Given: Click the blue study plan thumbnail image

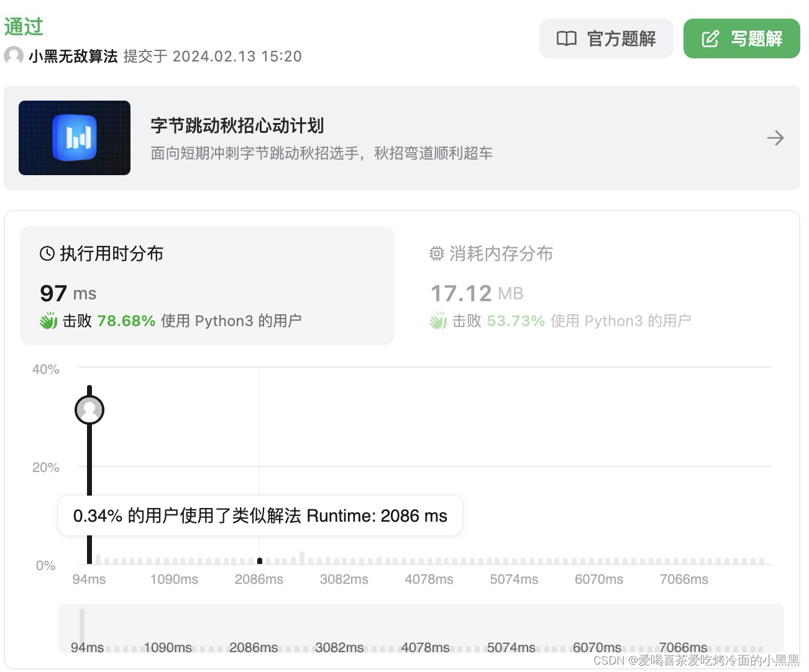Looking at the screenshot, I should 75,138.
